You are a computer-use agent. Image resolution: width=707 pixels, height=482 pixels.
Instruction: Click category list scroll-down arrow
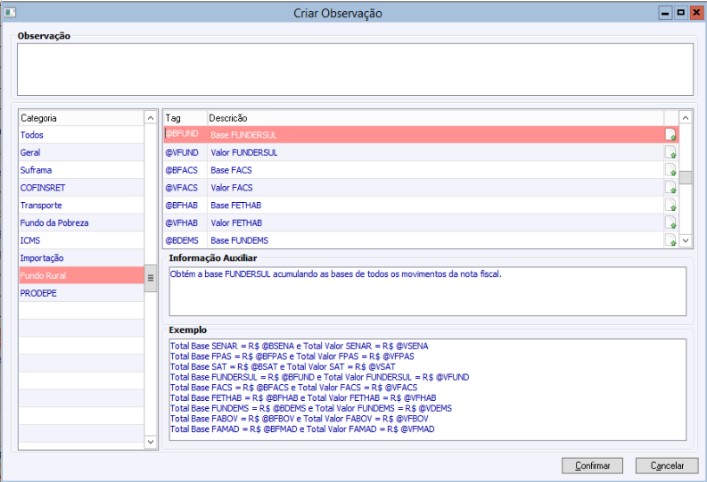coord(151,442)
